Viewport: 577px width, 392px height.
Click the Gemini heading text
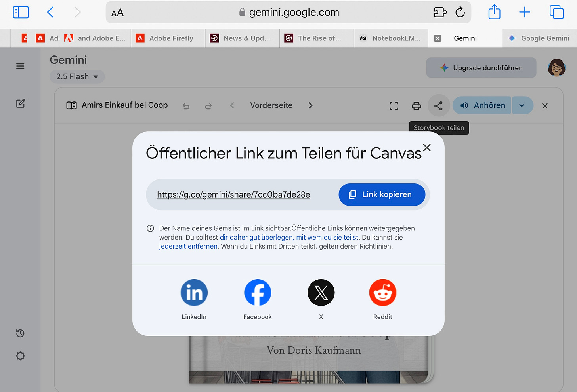click(68, 60)
